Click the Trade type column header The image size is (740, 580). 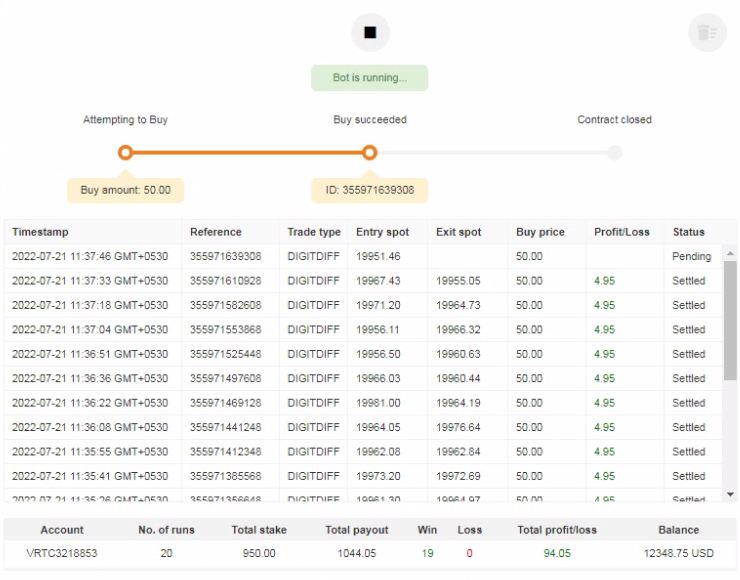(314, 232)
